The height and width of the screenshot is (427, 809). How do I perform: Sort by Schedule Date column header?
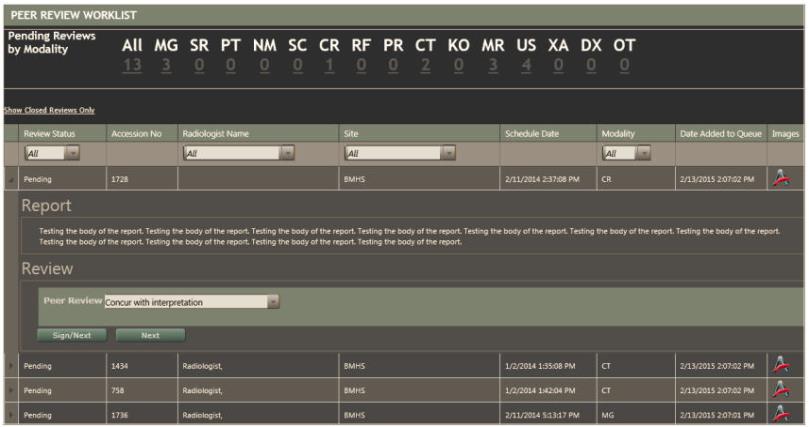(532, 133)
